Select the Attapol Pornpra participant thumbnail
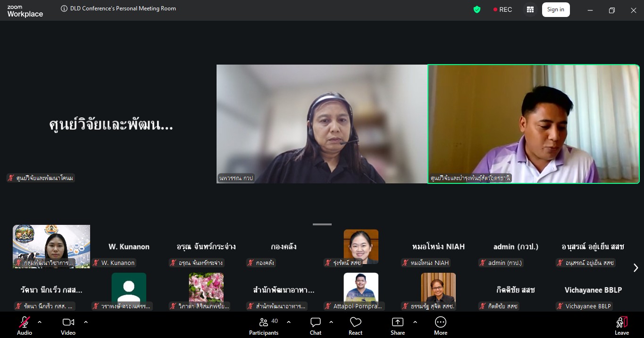 361,291
